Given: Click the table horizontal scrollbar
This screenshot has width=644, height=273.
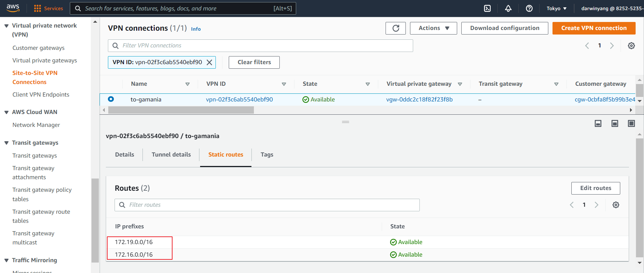Looking at the screenshot, I should 181,110.
